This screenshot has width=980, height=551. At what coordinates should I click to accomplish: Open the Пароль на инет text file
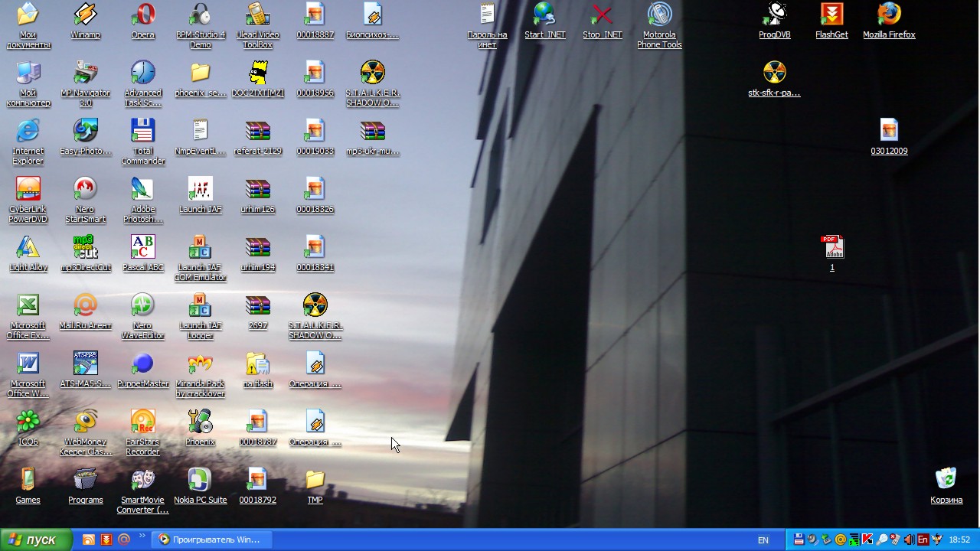coord(487,24)
